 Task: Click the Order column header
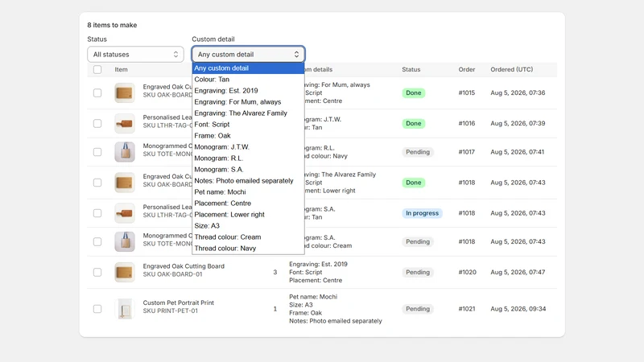[467, 70]
